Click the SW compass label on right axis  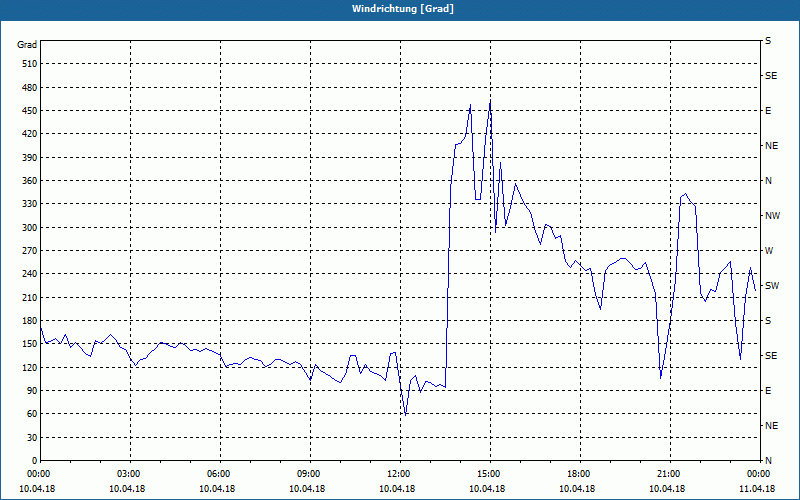coord(772,286)
